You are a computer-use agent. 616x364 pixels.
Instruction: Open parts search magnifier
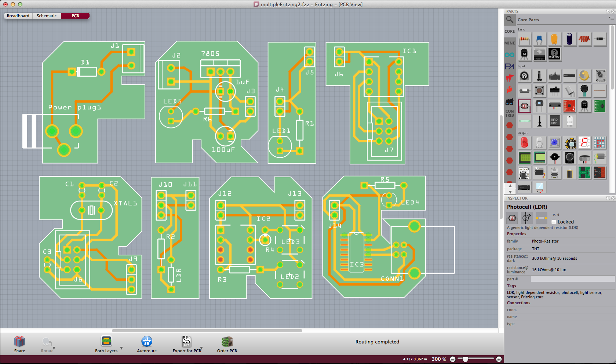510,19
